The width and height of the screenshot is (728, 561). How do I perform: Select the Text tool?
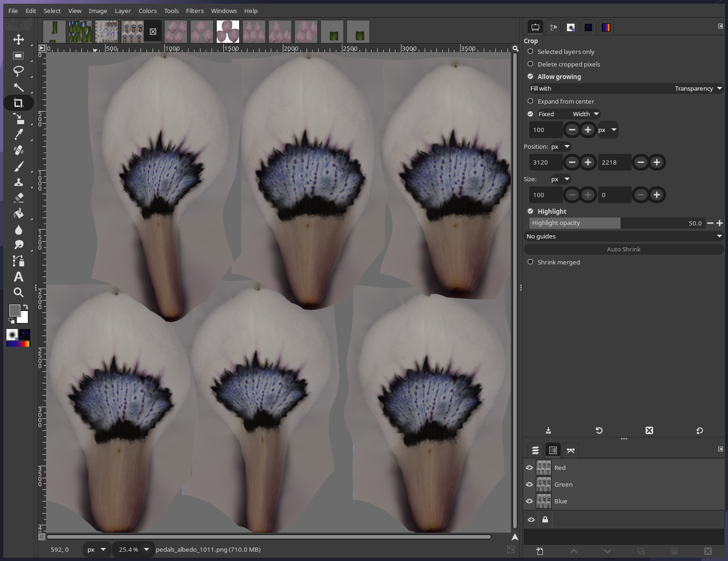click(x=19, y=277)
